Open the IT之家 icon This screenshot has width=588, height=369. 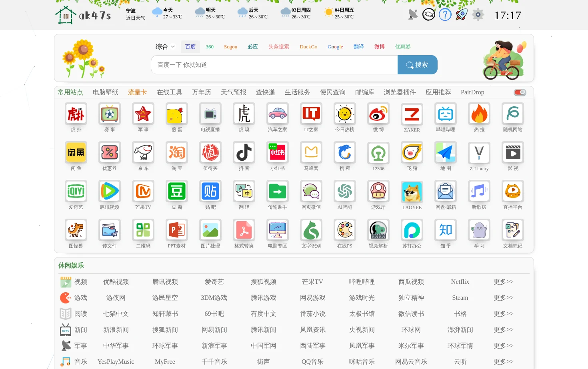coord(311,114)
